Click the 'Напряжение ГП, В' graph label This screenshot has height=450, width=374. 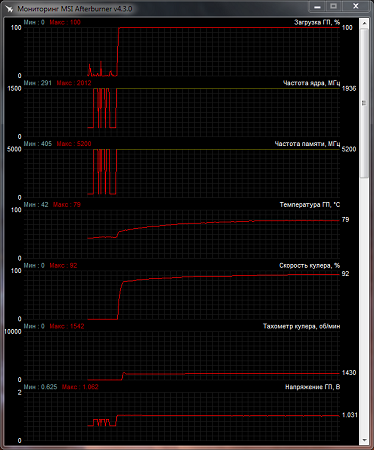(312, 387)
